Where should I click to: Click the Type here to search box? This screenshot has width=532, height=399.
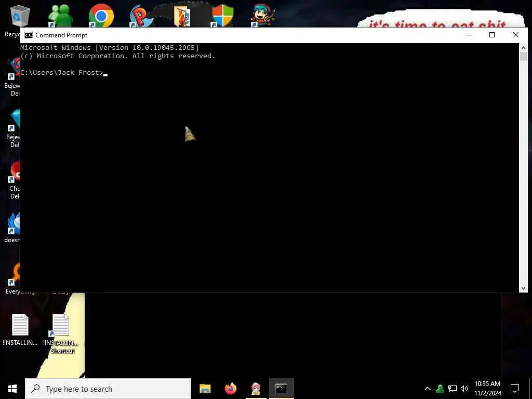tap(108, 389)
